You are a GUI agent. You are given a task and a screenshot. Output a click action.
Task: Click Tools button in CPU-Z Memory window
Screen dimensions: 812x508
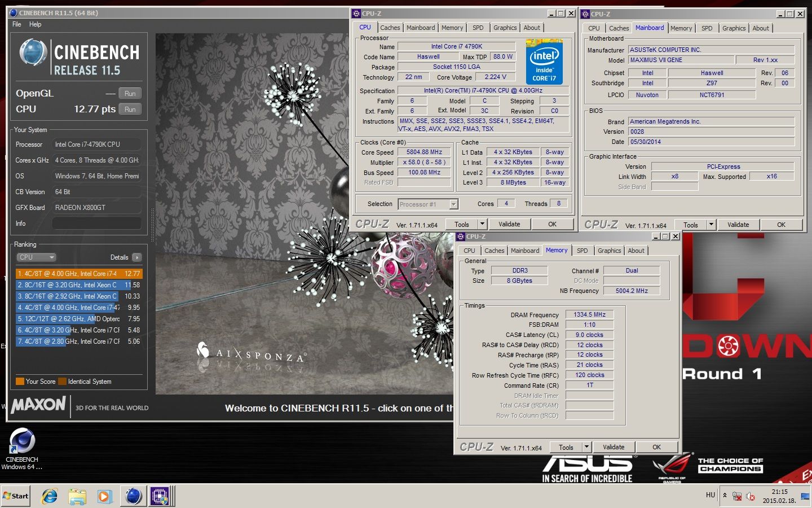[566, 447]
